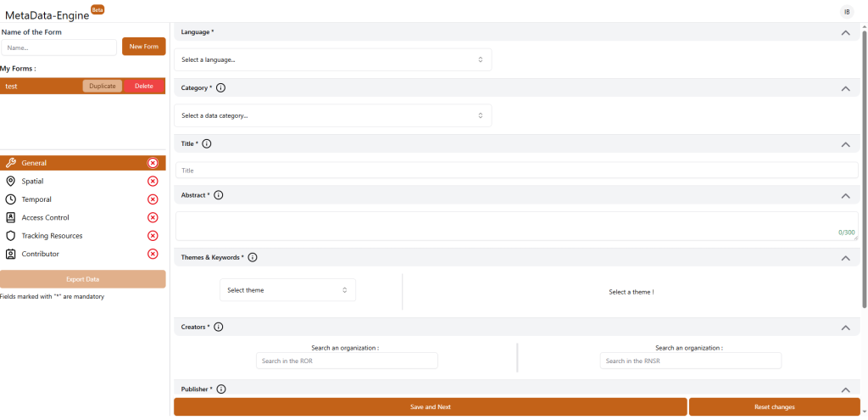Collapse the Category section
Screen dimensions: 868x420
pyautogui.click(x=845, y=88)
